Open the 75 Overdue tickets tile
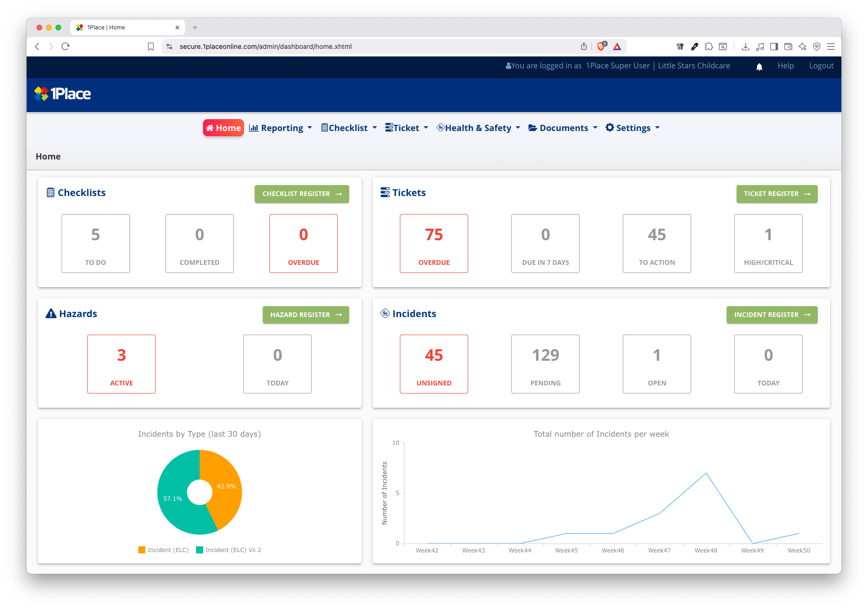Image resolution: width=868 pixels, height=609 pixels. coord(434,244)
